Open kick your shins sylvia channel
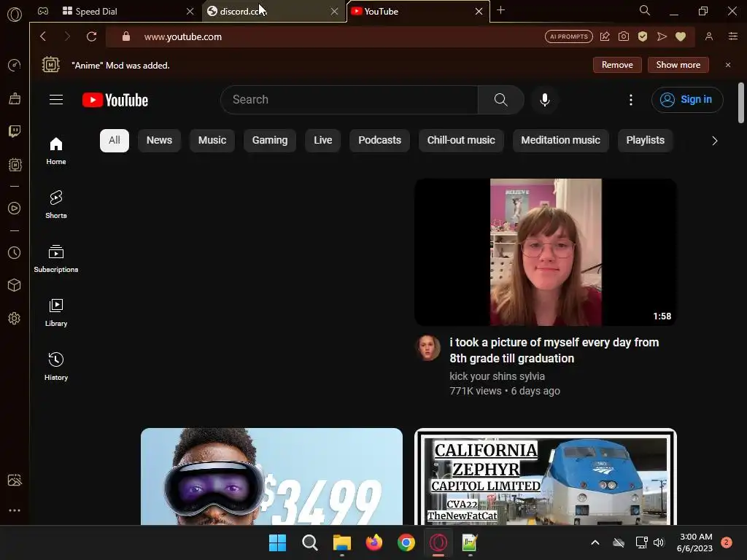This screenshot has width=747, height=560. tap(497, 376)
